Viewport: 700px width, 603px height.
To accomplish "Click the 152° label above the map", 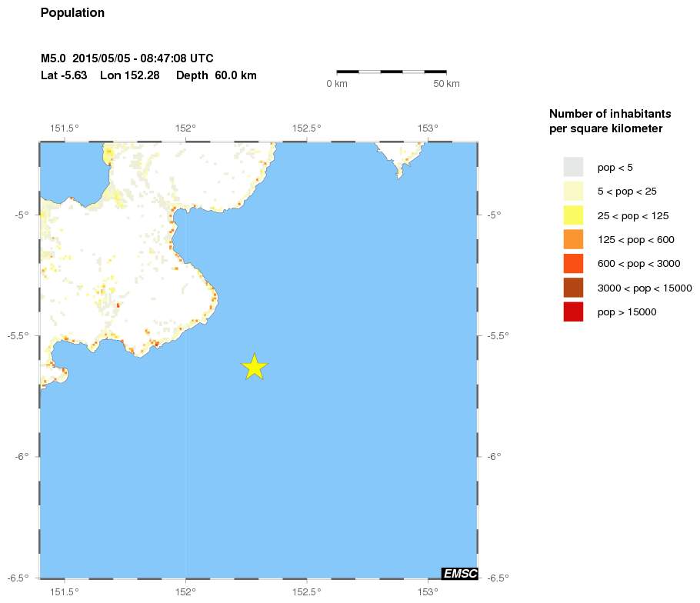I will (x=185, y=128).
